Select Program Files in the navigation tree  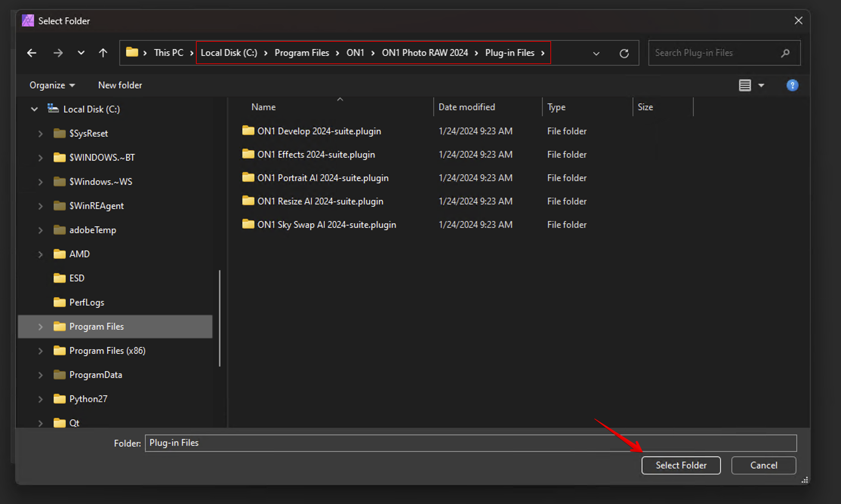(115, 327)
